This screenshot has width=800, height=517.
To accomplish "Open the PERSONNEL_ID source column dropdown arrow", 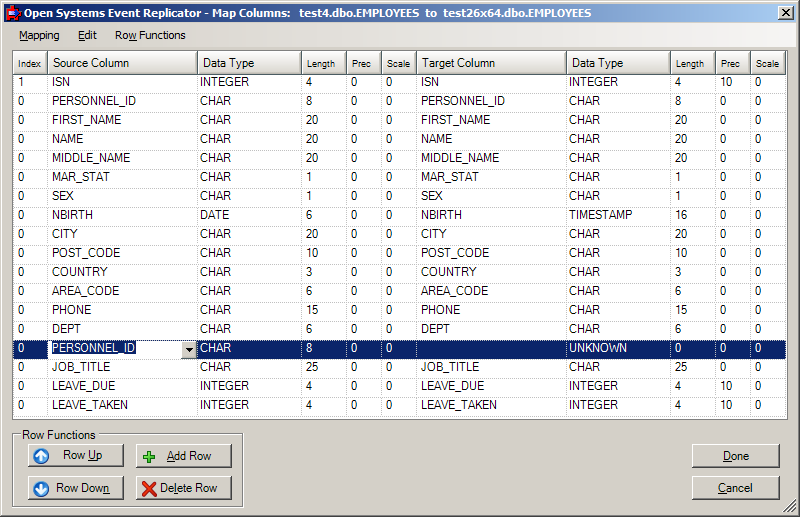I will click(x=189, y=350).
